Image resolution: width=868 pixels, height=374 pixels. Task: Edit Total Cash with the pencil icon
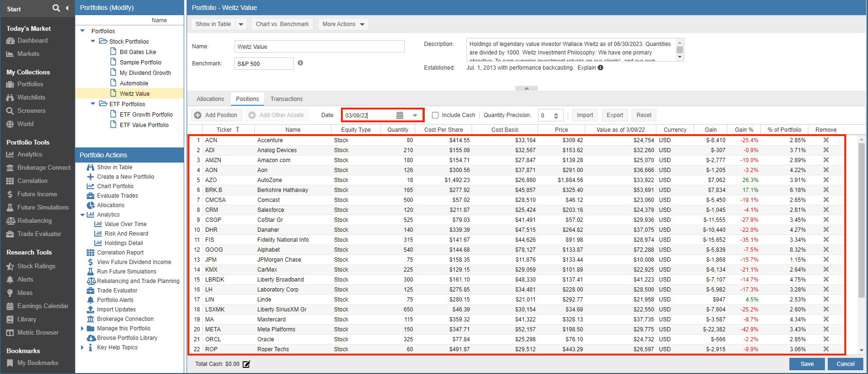pos(246,364)
